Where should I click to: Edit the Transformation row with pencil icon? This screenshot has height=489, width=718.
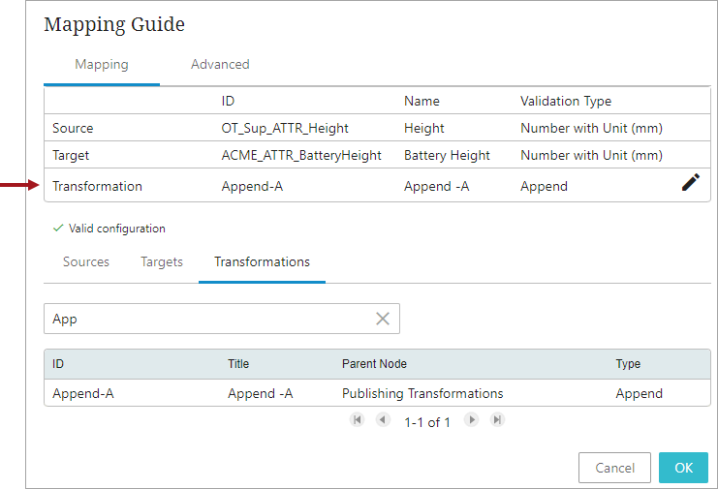(690, 182)
